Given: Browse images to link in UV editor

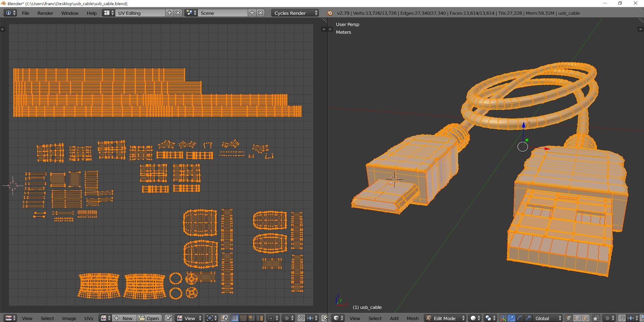Looking at the screenshot, I should 105,318.
